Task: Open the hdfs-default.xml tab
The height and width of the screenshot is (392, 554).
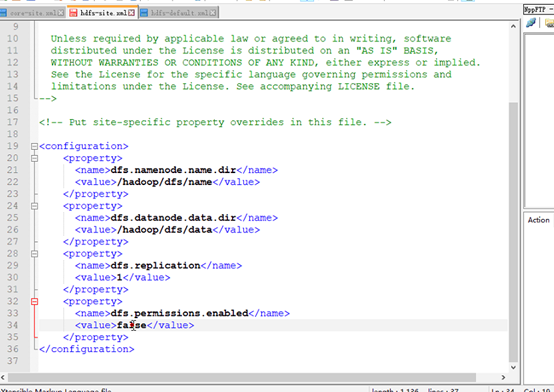Action: coord(179,13)
